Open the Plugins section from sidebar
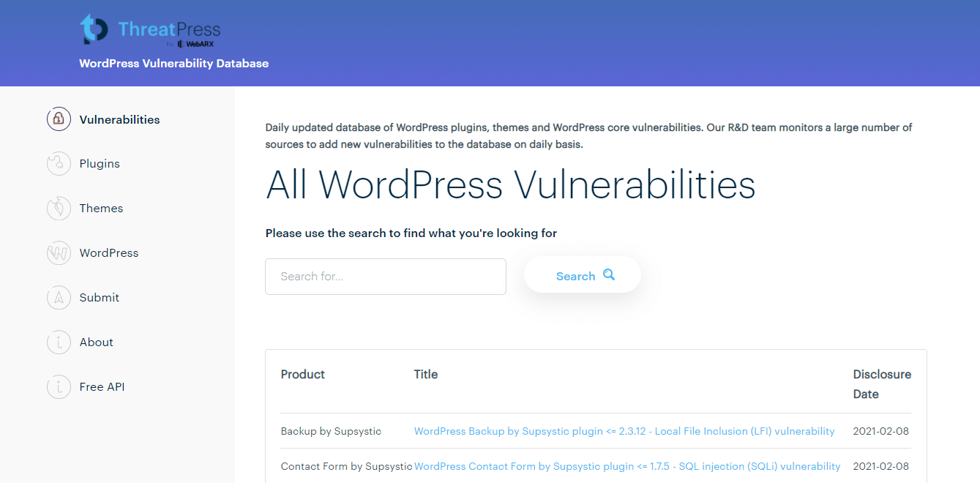This screenshot has width=980, height=483. 100,163
